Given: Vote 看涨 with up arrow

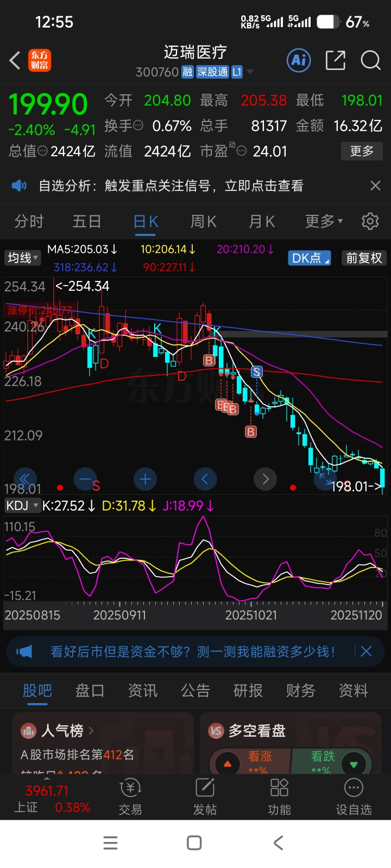Looking at the screenshot, I should (228, 763).
